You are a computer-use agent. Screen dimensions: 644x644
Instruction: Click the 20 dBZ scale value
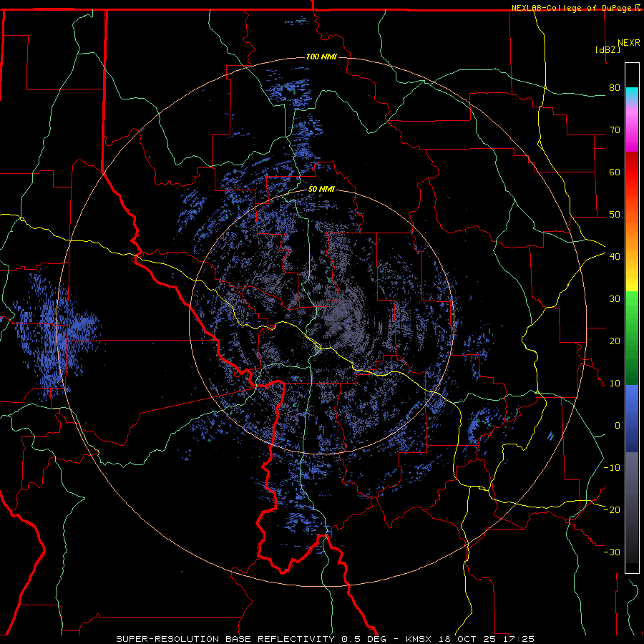(x=615, y=341)
